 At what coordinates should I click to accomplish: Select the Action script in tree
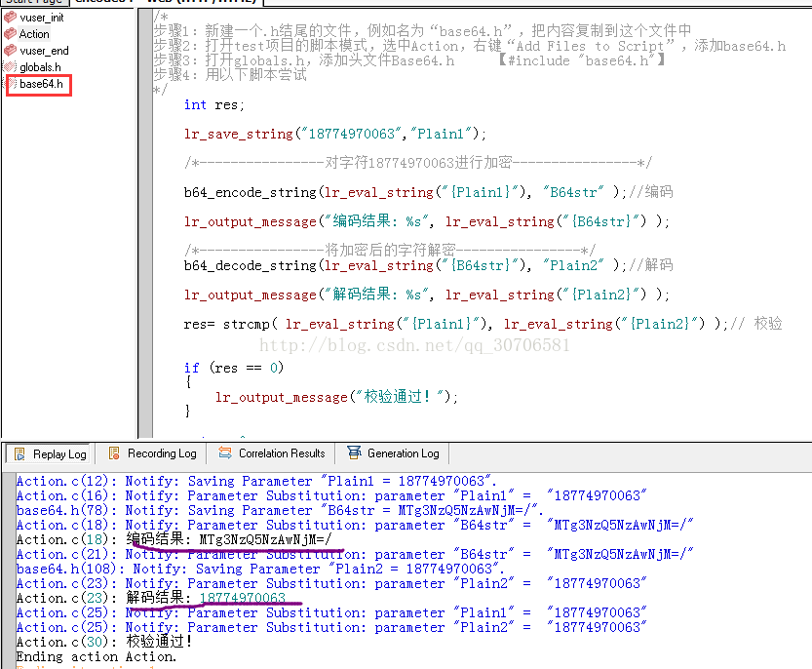tap(34, 34)
